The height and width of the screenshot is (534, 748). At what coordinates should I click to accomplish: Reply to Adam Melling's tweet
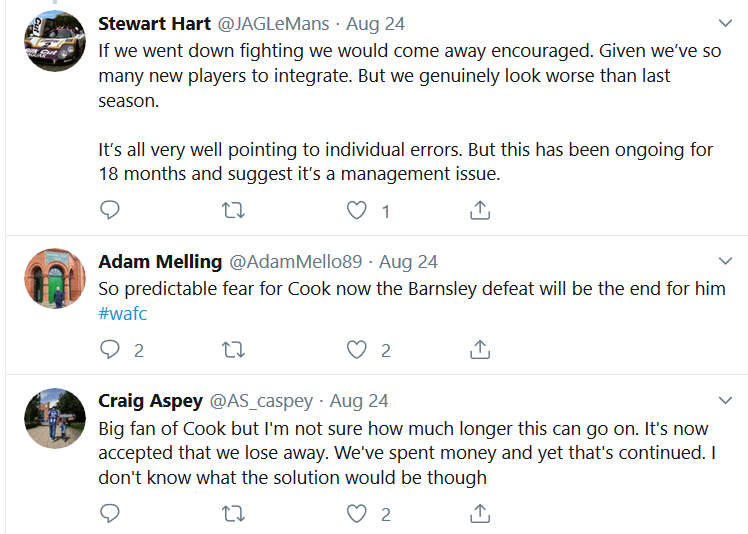111,349
